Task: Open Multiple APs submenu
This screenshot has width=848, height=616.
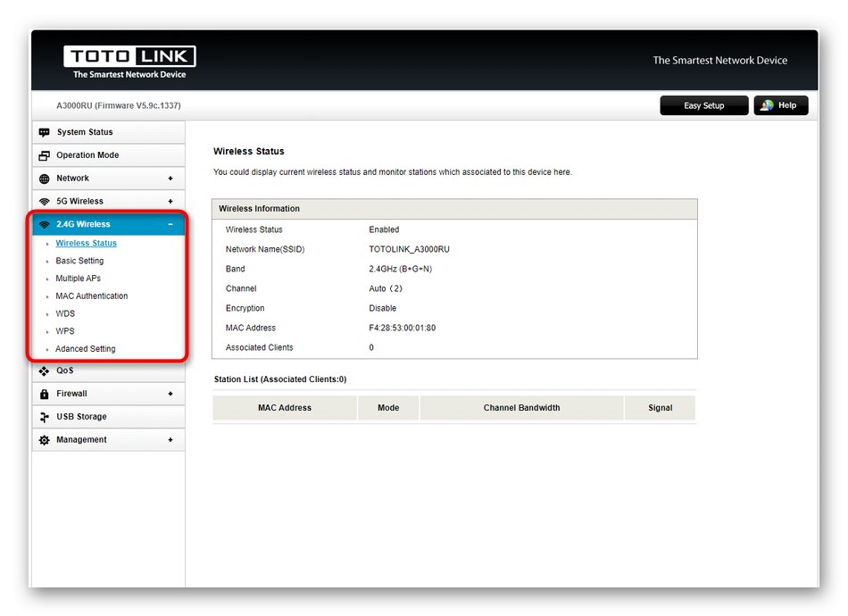Action: point(78,279)
